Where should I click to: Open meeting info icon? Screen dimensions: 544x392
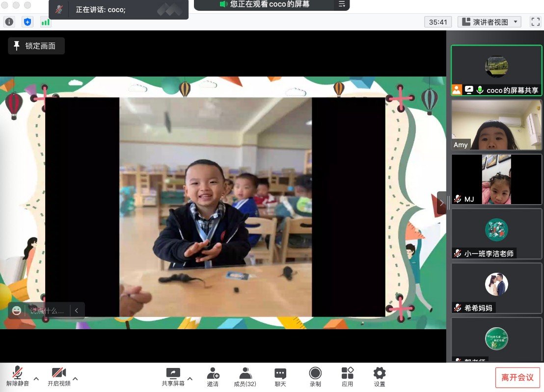[9, 22]
